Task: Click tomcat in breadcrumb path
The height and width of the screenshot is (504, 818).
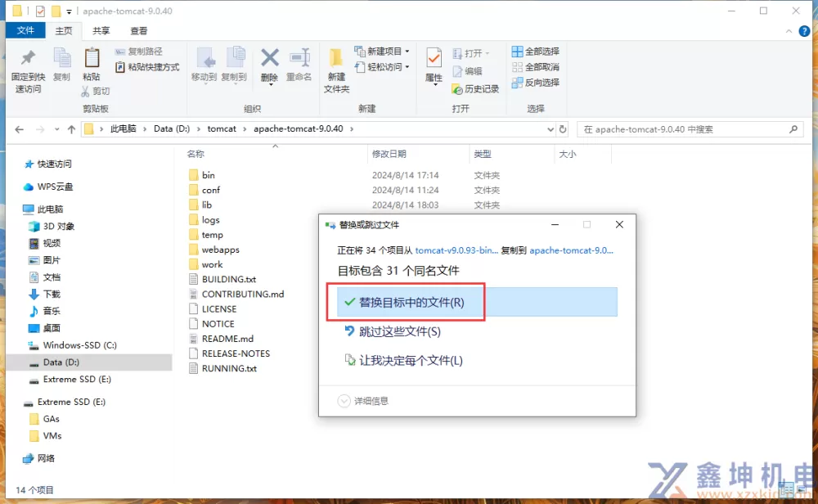Action: tap(222, 129)
